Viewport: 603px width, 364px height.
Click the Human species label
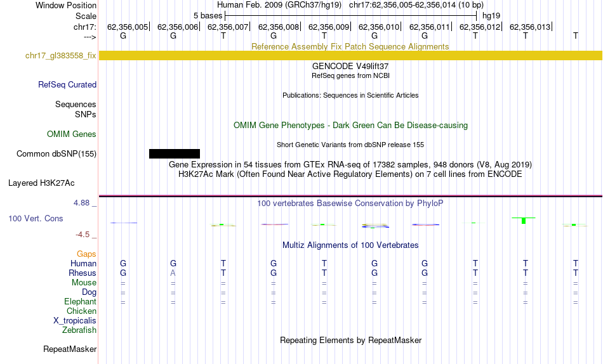(83, 263)
